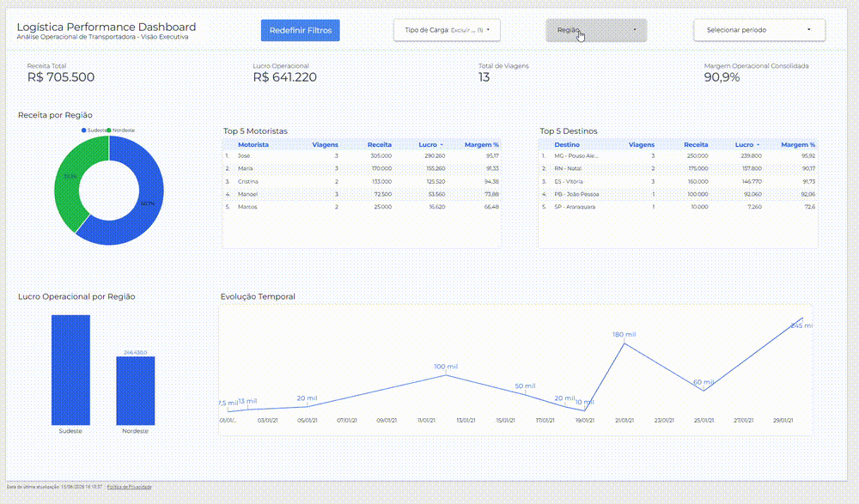Click the 290.260 lucro value

click(x=435, y=156)
